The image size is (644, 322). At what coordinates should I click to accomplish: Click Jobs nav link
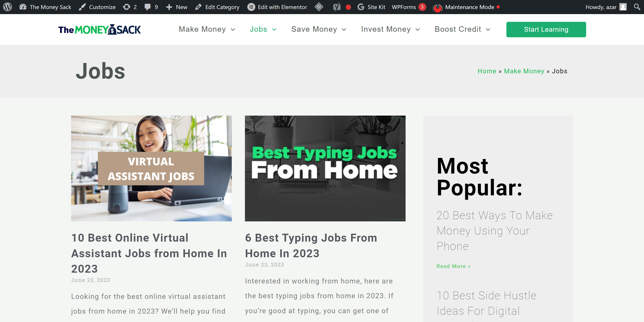coord(258,29)
